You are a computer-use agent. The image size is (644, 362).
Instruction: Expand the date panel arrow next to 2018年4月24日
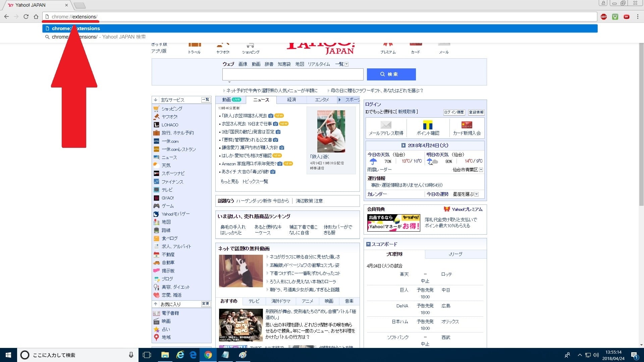404,145
